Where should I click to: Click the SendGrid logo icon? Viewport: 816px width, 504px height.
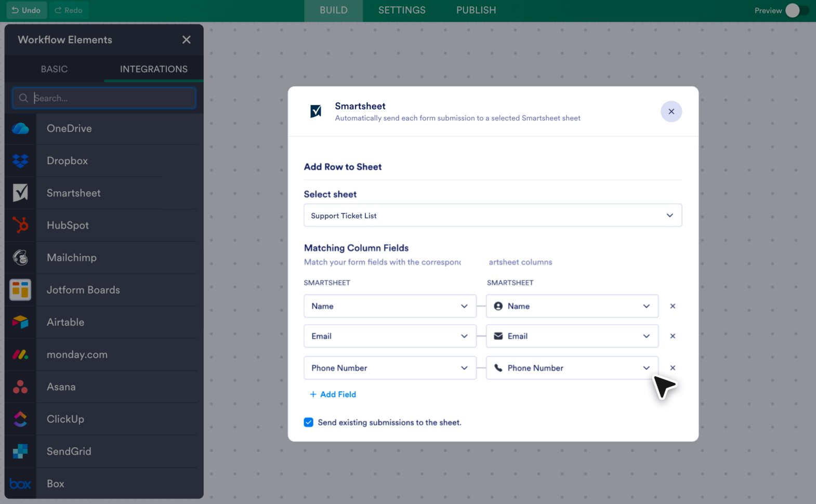click(x=20, y=452)
